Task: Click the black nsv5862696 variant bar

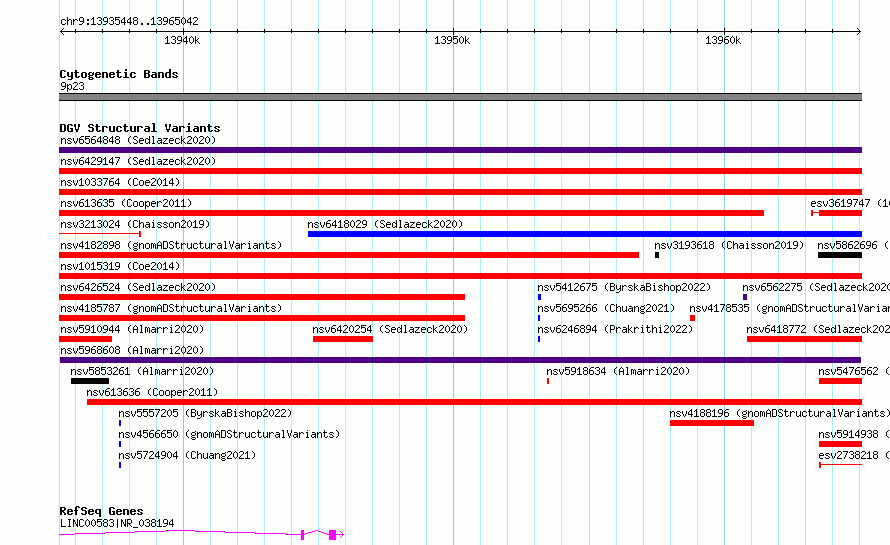Action: click(x=840, y=255)
